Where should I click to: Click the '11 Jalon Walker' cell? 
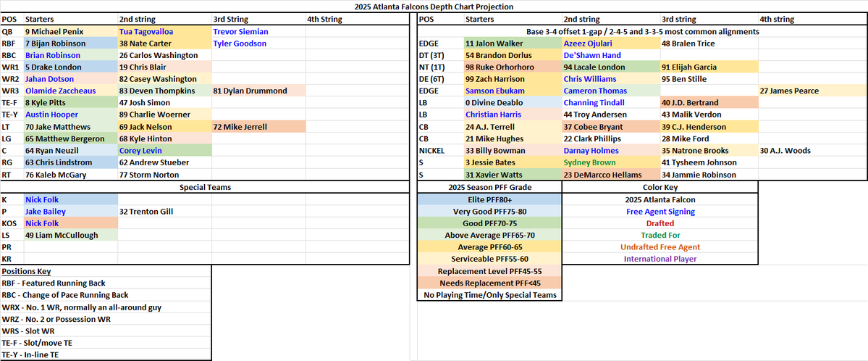click(x=513, y=43)
